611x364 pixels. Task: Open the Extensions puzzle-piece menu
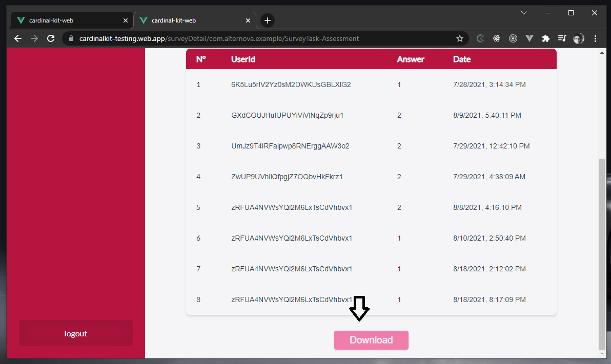546,38
